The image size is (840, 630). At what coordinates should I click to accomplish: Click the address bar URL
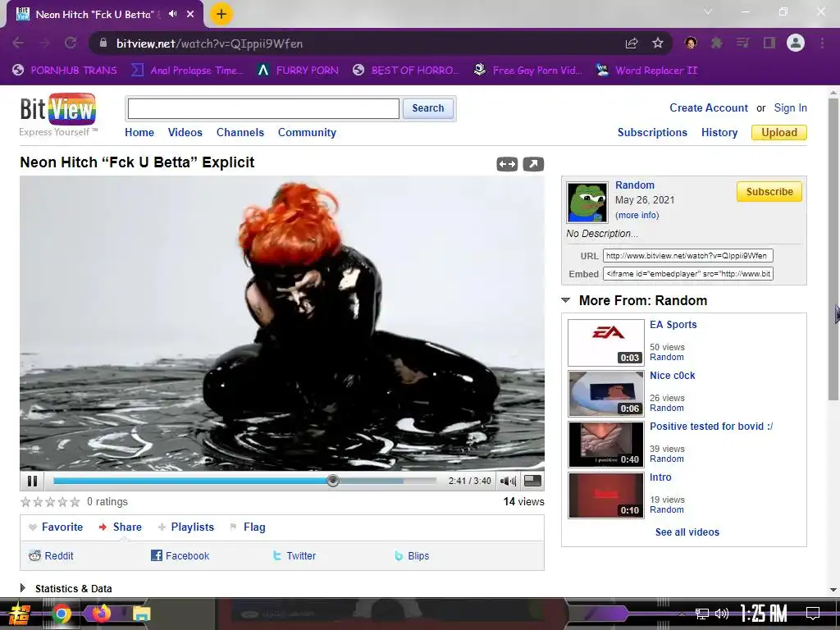pos(209,43)
